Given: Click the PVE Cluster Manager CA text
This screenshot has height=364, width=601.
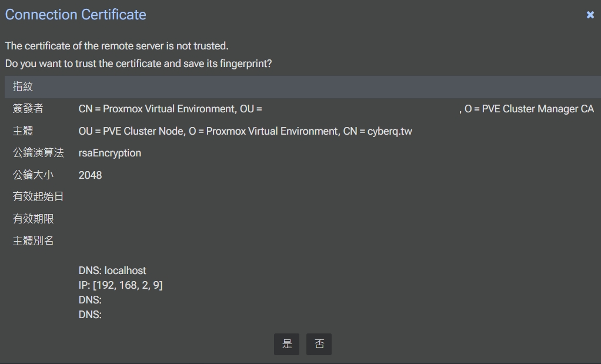Looking at the screenshot, I should [x=537, y=109].
